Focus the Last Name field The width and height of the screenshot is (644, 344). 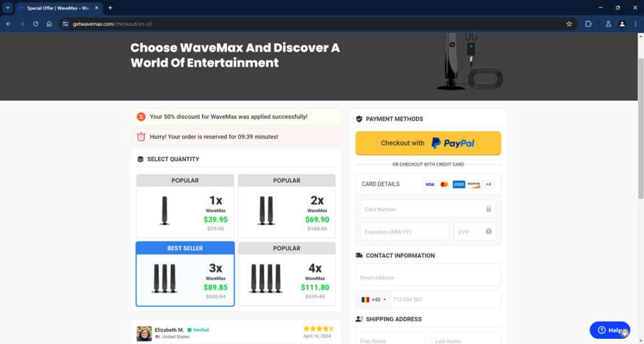(466, 340)
